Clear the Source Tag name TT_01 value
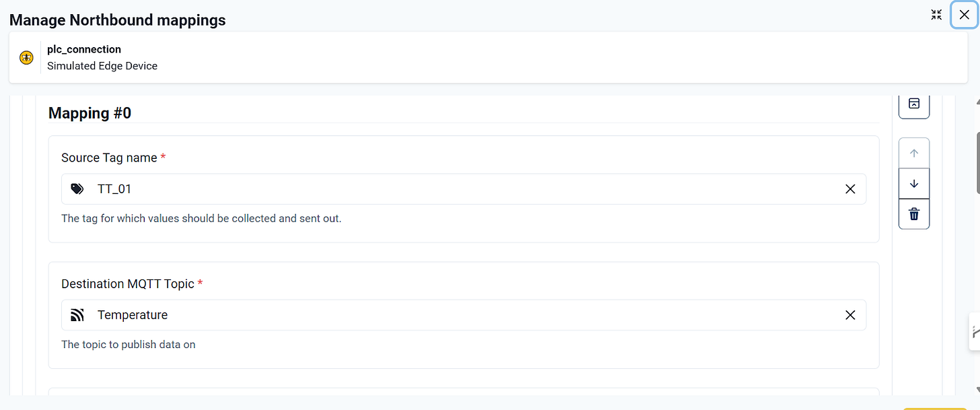This screenshot has height=410, width=980. point(850,189)
